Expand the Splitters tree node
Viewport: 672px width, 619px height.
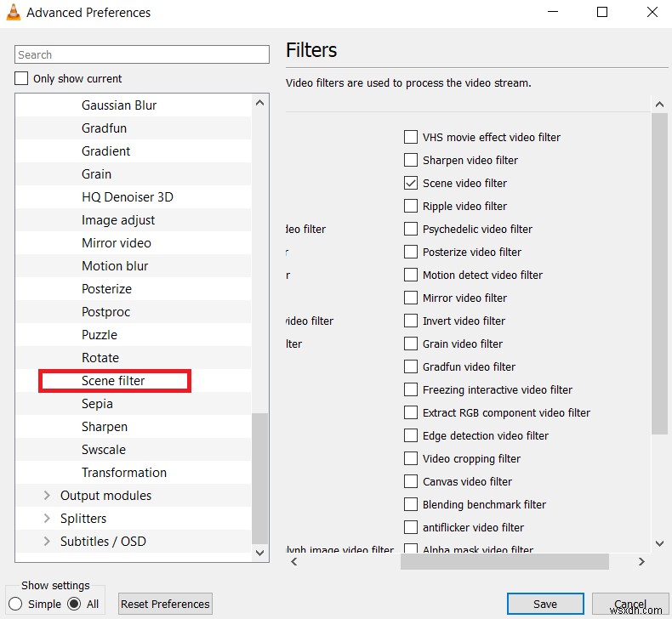tap(47, 519)
